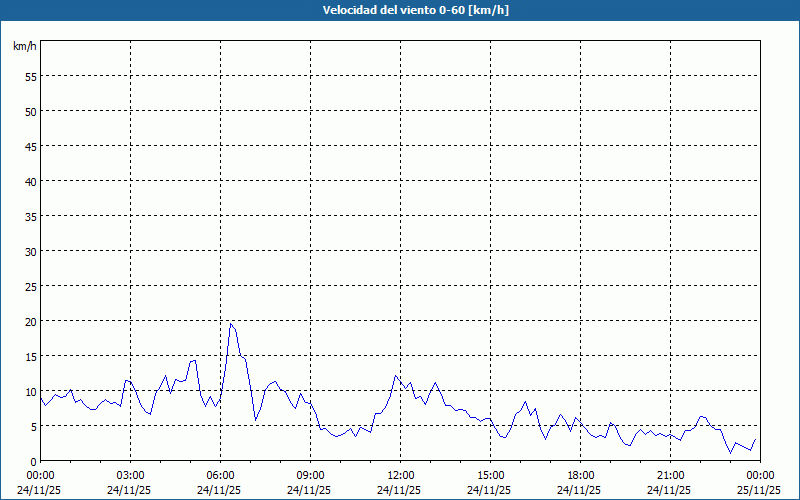Select the 25/11/25 date label at the axis end
Viewport: 800px width, 500px height.
(760, 490)
